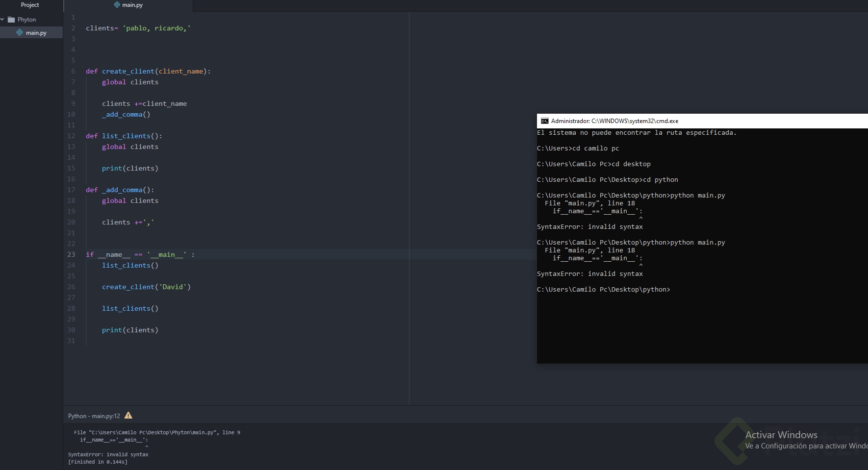Viewport: 868px width, 470px height.
Task: Click the cmd.exe icon in the title bar
Action: 544,121
